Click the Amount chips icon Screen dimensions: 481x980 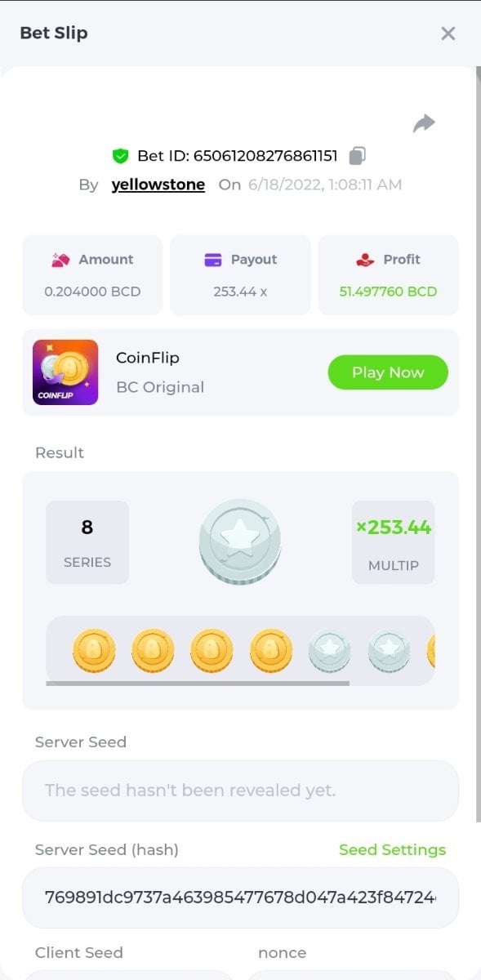coord(60,260)
